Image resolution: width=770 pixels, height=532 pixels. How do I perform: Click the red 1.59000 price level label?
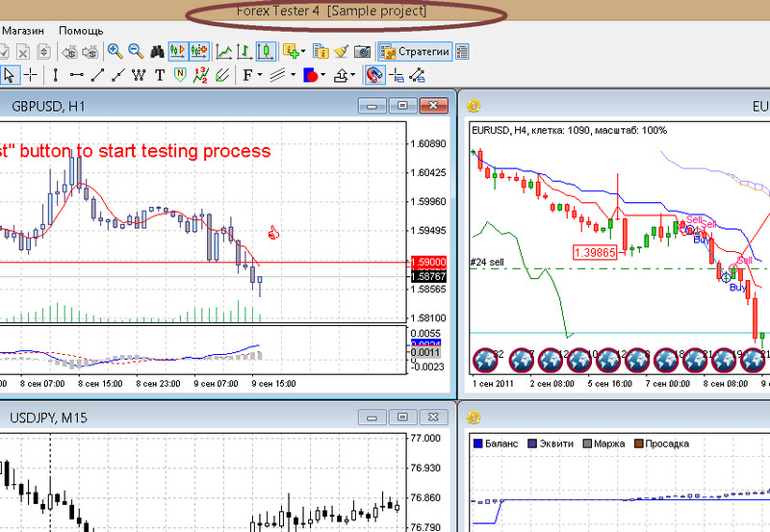coord(428,262)
